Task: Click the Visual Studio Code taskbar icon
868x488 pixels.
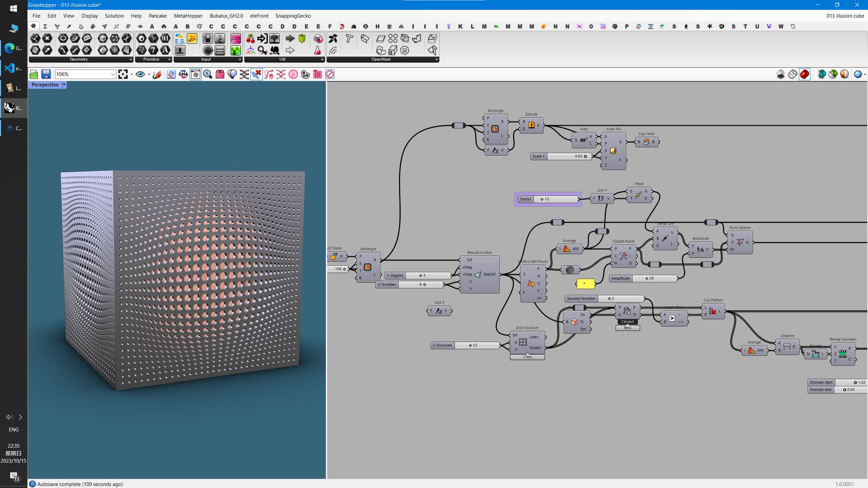Action: point(10,68)
